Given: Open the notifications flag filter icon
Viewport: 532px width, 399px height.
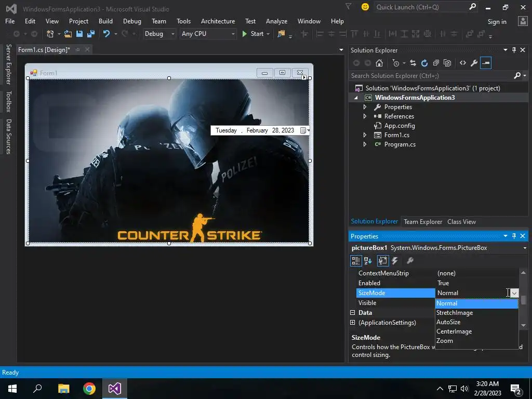Looking at the screenshot, I should [349, 6].
